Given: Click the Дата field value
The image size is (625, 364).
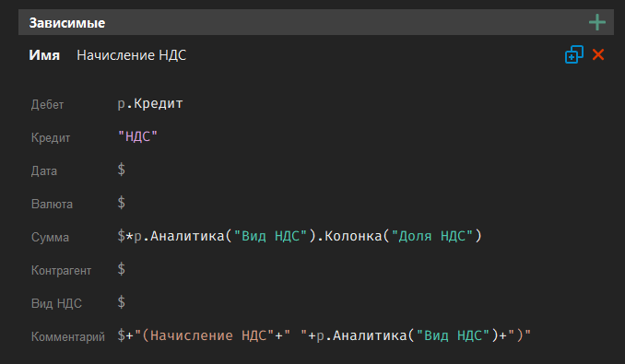Looking at the screenshot, I should pyautogui.click(x=122, y=170).
